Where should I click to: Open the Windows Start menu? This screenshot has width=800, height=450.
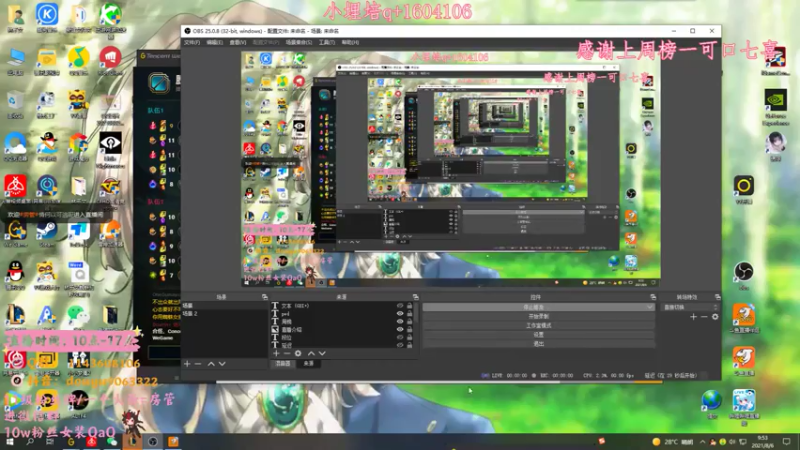pyautogui.click(x=10, y=442)
